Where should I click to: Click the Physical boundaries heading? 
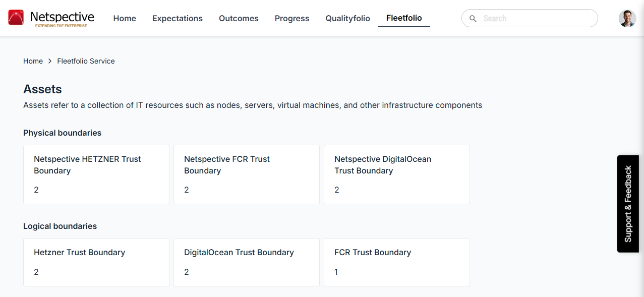coord(62,133)
